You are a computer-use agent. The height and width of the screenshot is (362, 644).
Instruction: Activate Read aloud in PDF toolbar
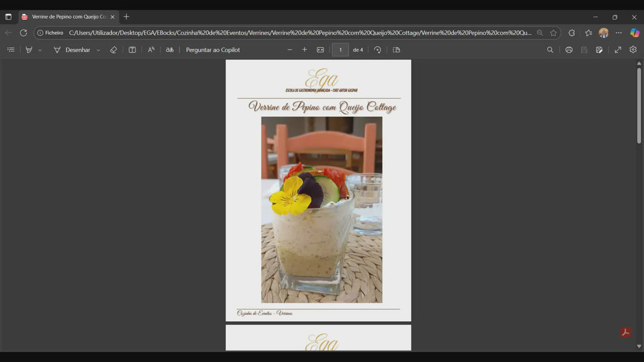pos(151,50)
